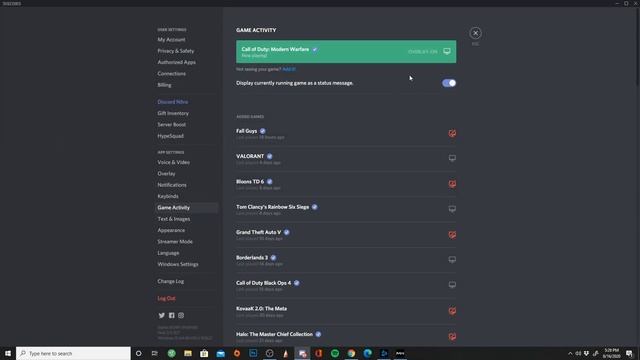Open Microsoft Edge from taskbar
Screen dimensions: 640x360
tap(367, 353)
